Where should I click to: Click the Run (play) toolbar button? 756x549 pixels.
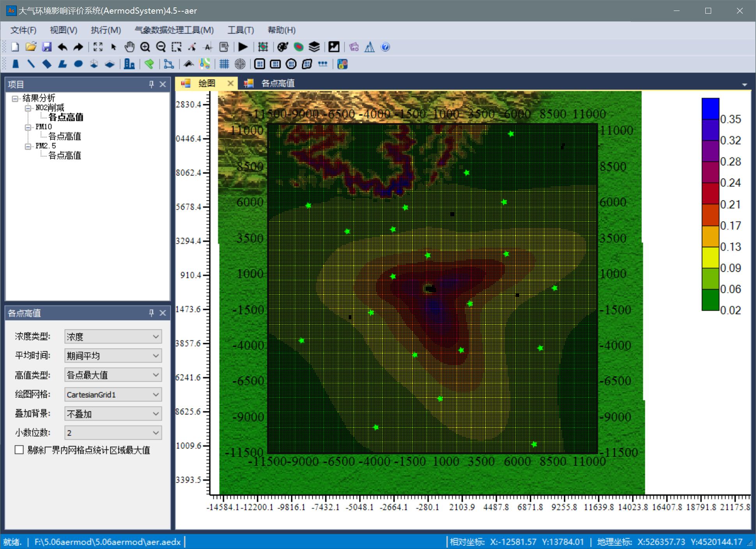(x=243, y=47)
